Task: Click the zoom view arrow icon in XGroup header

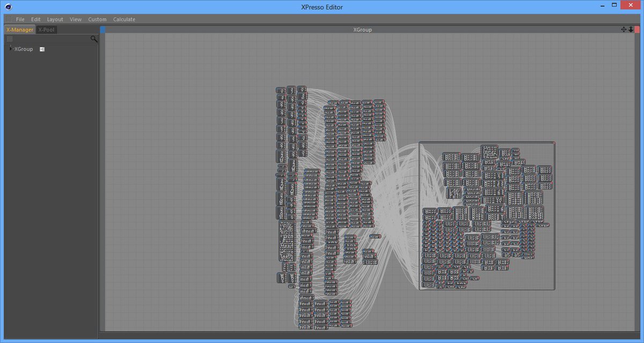Action: pyautogui.click(x=631, y=29)
